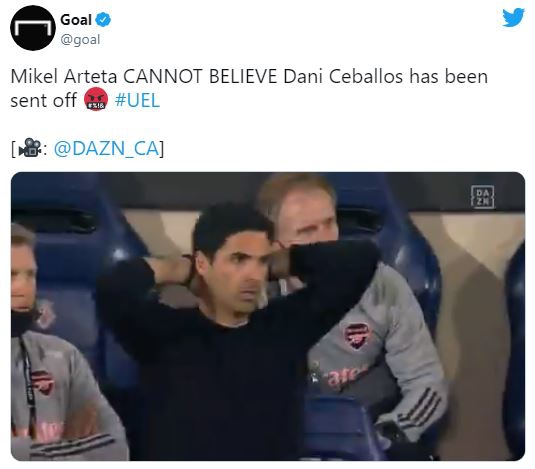
Task: Click the Goal profile avatar logo
Action: pos(33,28)
